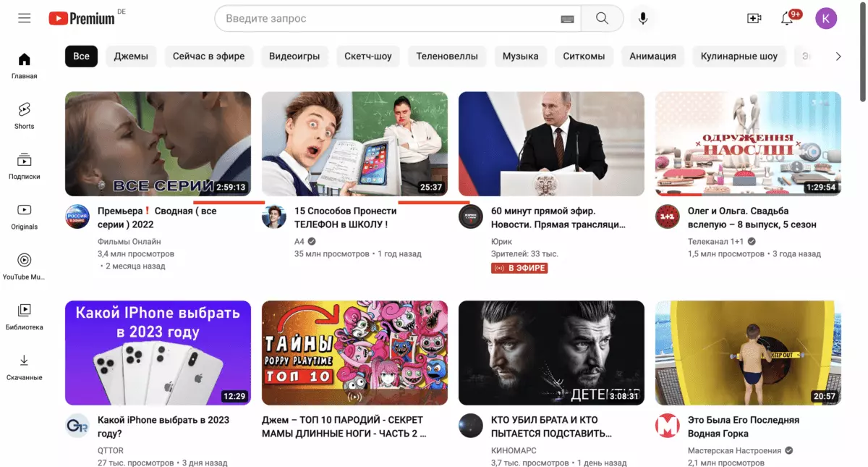Open QTTOR channel avatar

[x=77, y=426]
